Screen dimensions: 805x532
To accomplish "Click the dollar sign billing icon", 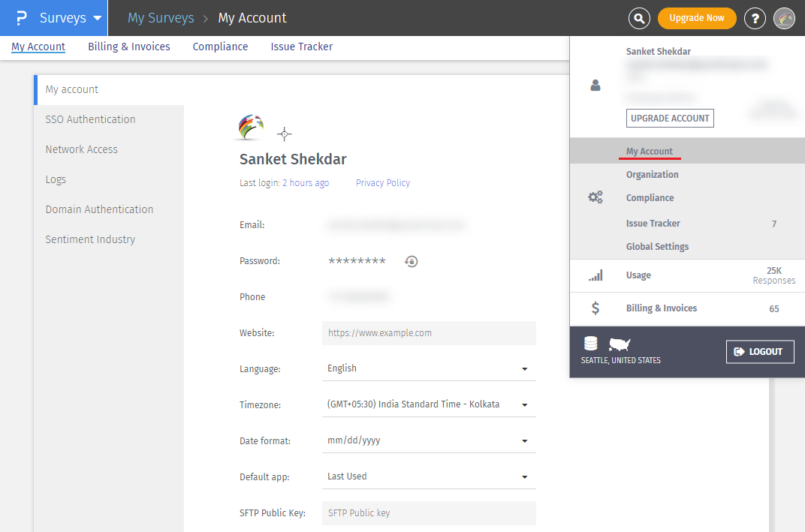I will (x=595, y=308).
